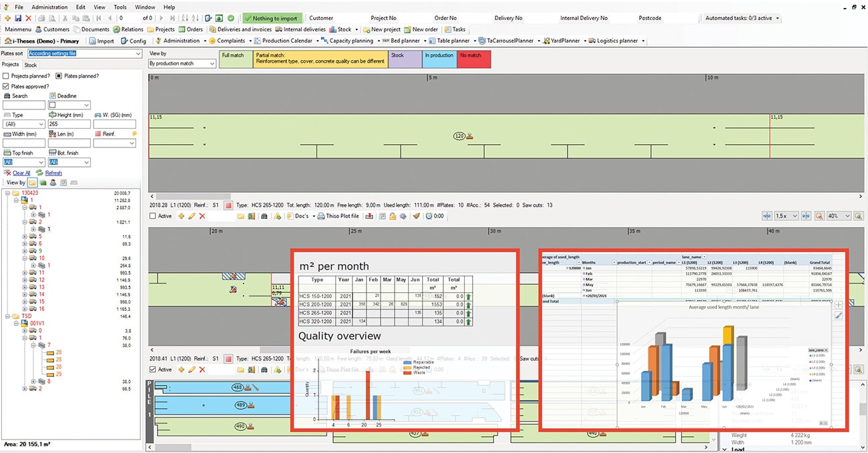Click the Height (mm) input field
The height and width of the screenshot is (453, 868).
point(69,124)
